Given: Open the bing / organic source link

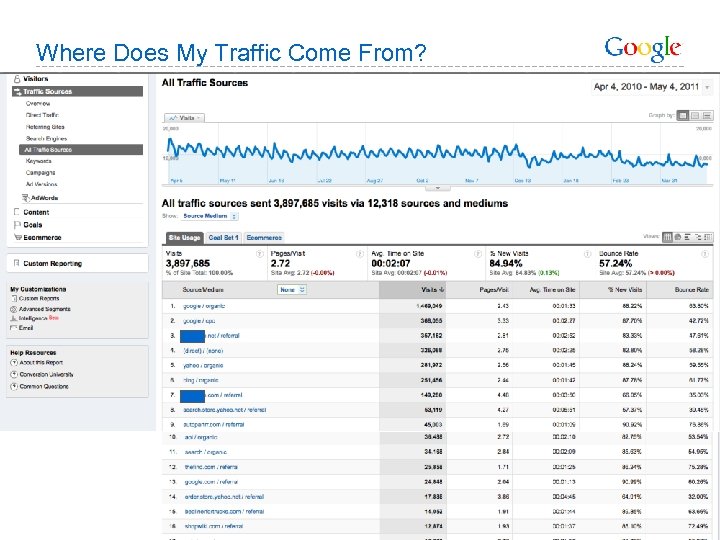Looking at the screenshot, I should pyautogui.click(x=201, y=380).
